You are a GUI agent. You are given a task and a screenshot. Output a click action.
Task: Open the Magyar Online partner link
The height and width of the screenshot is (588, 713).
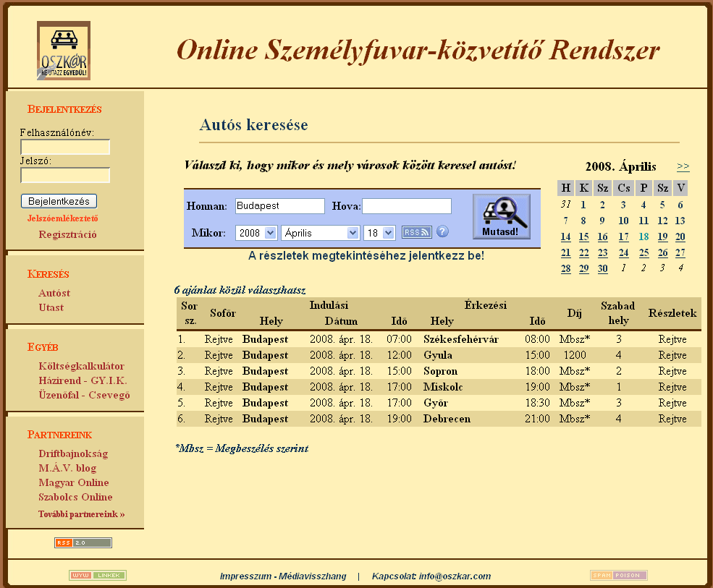coord(74,482)
